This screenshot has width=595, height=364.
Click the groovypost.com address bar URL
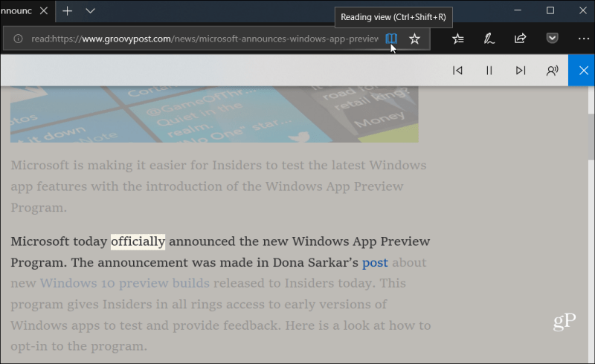205,39
